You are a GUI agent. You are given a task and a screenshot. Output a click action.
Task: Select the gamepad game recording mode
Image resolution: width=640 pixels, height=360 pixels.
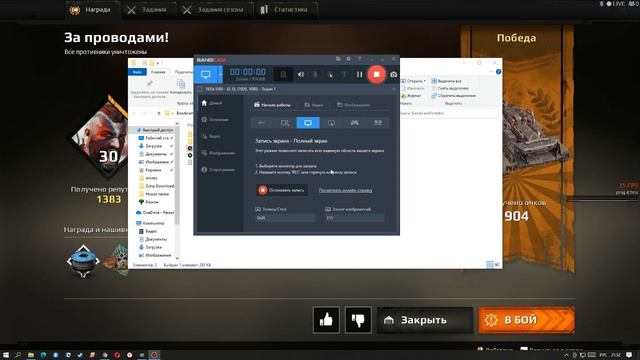[354, 122]
